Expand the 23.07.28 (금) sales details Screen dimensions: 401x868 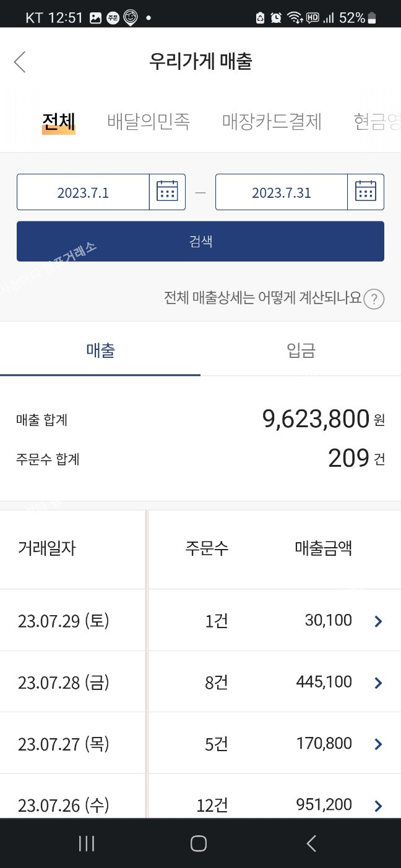point(379,683)
